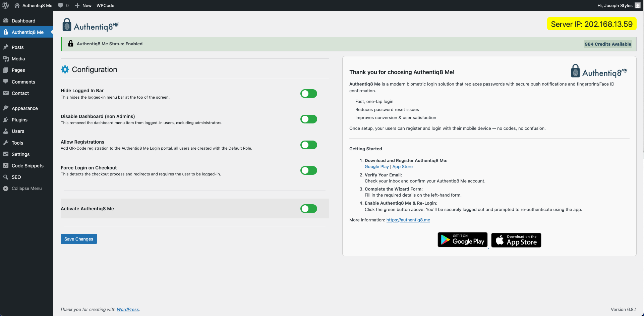Visit https://authentiq8.me link
Screen dimensions: 644x316
coord(408,220)
